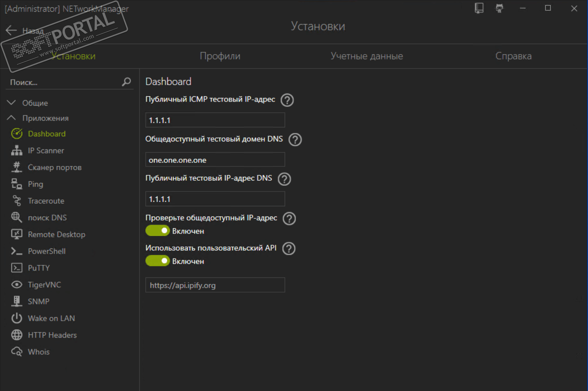Show help for Проверьте общедоступный IP-адрес
This screenshot has height=391, width=588.
289,219
